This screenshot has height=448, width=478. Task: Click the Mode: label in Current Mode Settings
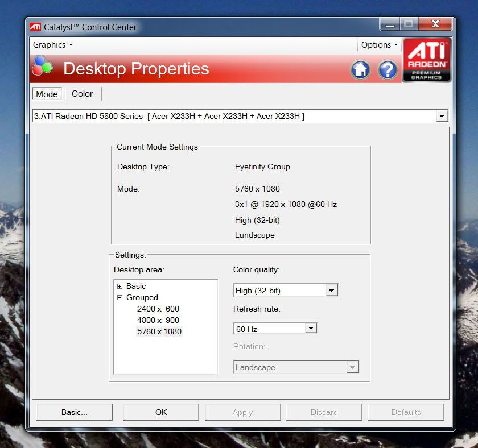[x=129, y=189]
